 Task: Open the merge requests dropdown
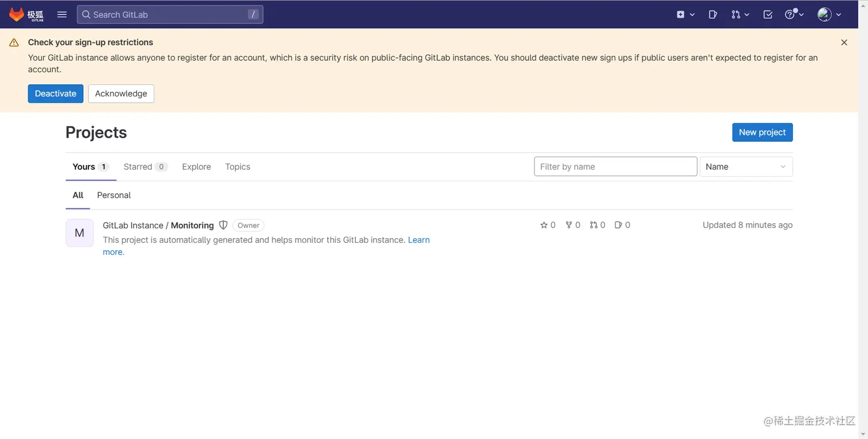[x=740, y=14]
